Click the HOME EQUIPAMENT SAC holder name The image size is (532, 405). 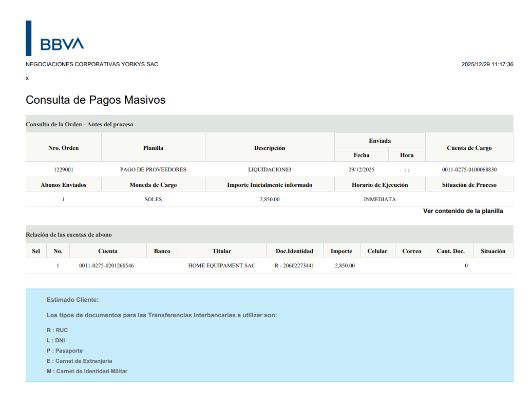click(x=222, y=266)
